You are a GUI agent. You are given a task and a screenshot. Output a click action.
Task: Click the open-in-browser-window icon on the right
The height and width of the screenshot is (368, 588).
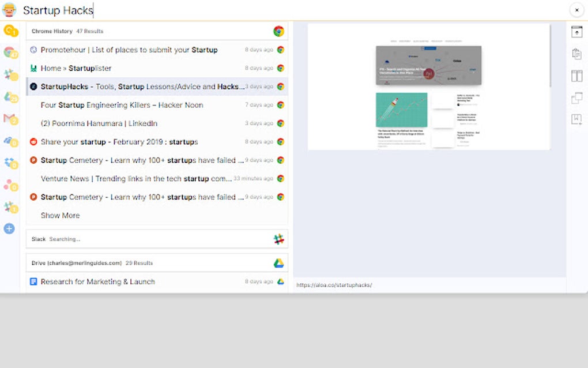point(576,32)
